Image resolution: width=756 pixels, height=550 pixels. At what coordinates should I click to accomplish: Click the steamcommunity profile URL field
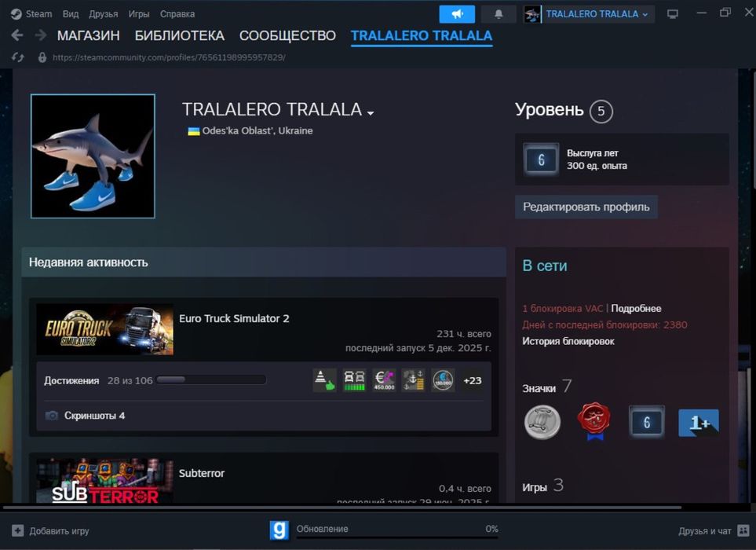pos(169,57)
